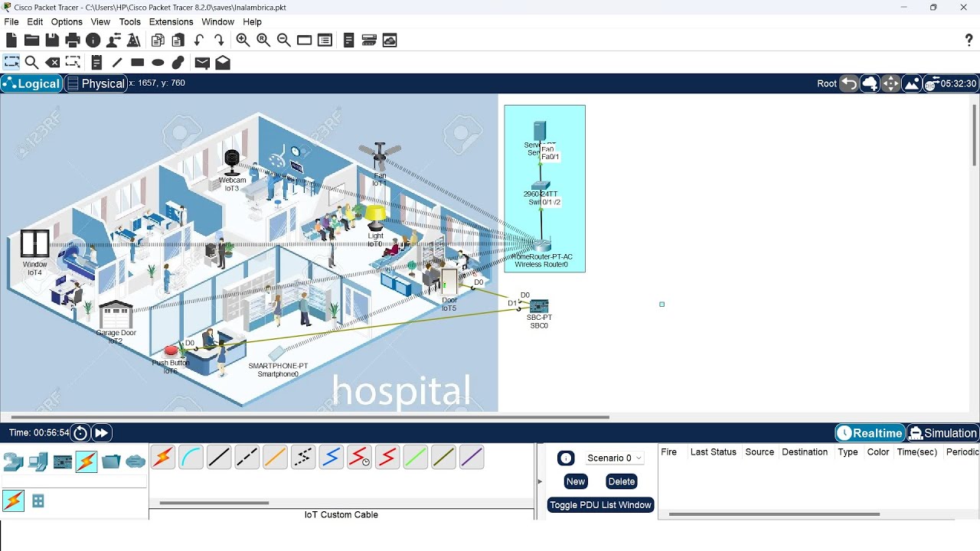This screenshot has width=980, height=551.
Task: Switch to Simulation mode
Action: (x=942, y=433)
